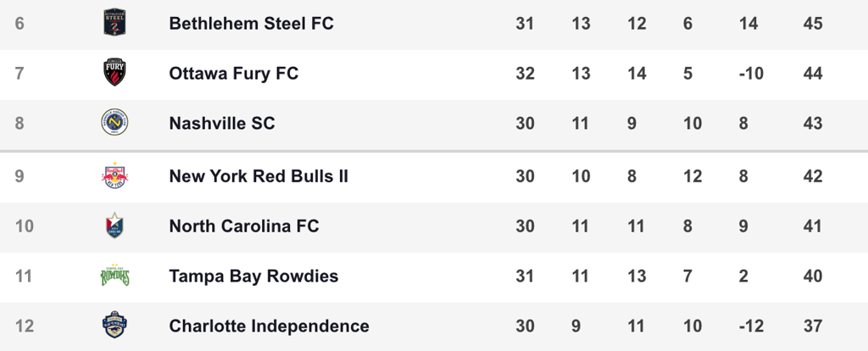Open the Ottawa Fury FC team page
Viewport: 868px width, 351px height.
coord(234,73)
